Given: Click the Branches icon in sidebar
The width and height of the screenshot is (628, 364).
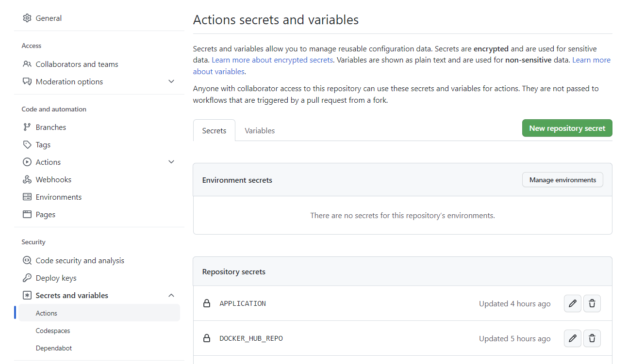Looking at the screenshot, I should click(27, 127).
